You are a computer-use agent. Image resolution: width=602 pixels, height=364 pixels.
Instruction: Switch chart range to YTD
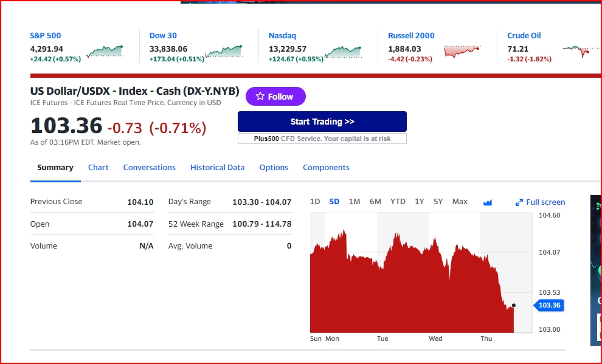pyautogui.click(x=398, y=201)
